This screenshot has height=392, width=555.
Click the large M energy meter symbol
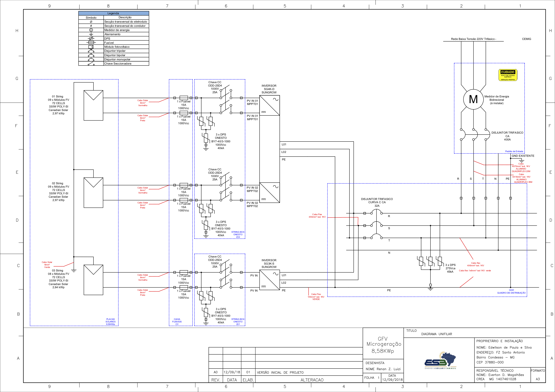(473, 99)
